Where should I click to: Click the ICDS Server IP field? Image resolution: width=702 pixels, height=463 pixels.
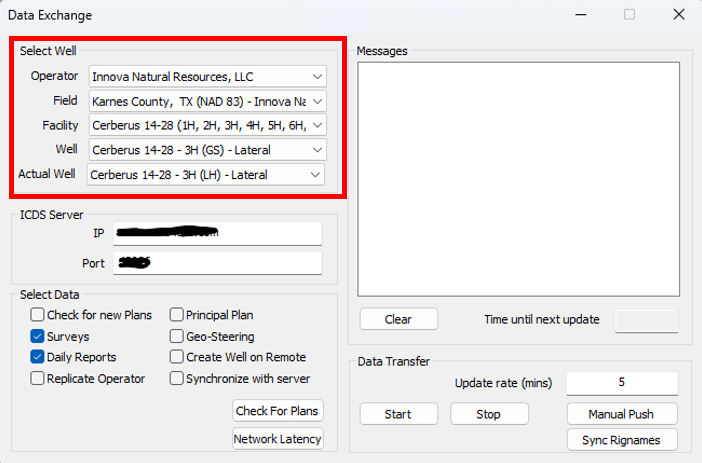coord(217,233)
